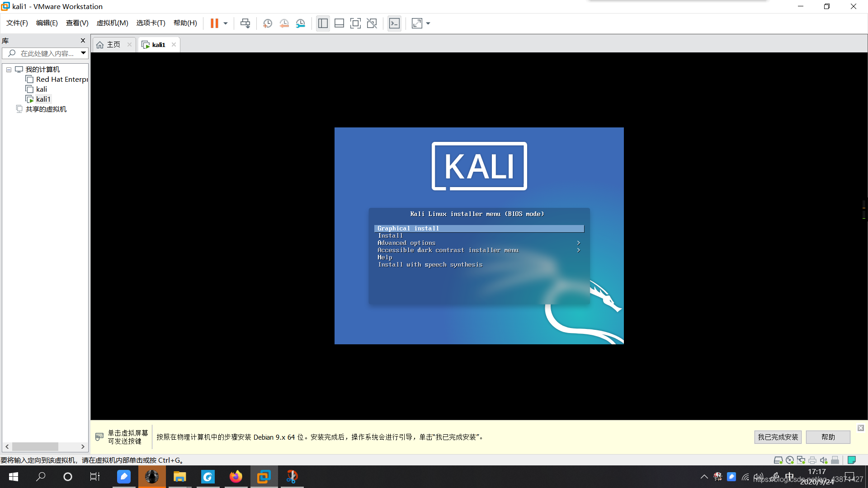Close the install info bar
Screen dimensions: 868x488
point(861,428)
